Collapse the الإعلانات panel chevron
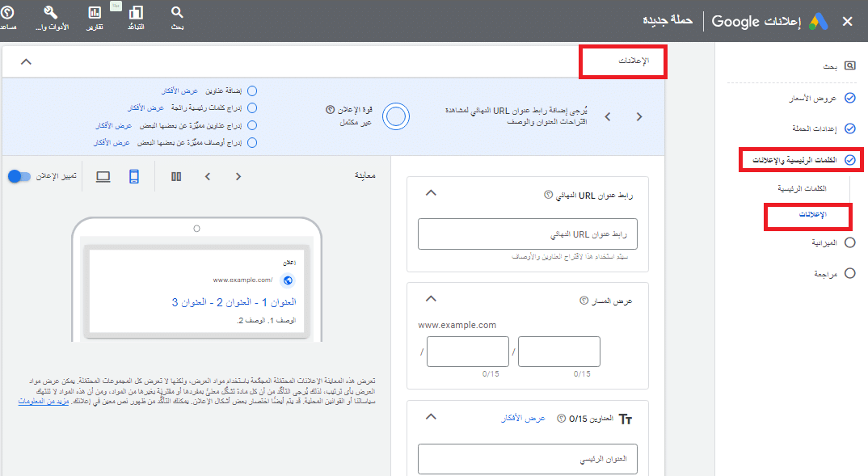This screenshot has height=476, width=868. coord(26,61)
